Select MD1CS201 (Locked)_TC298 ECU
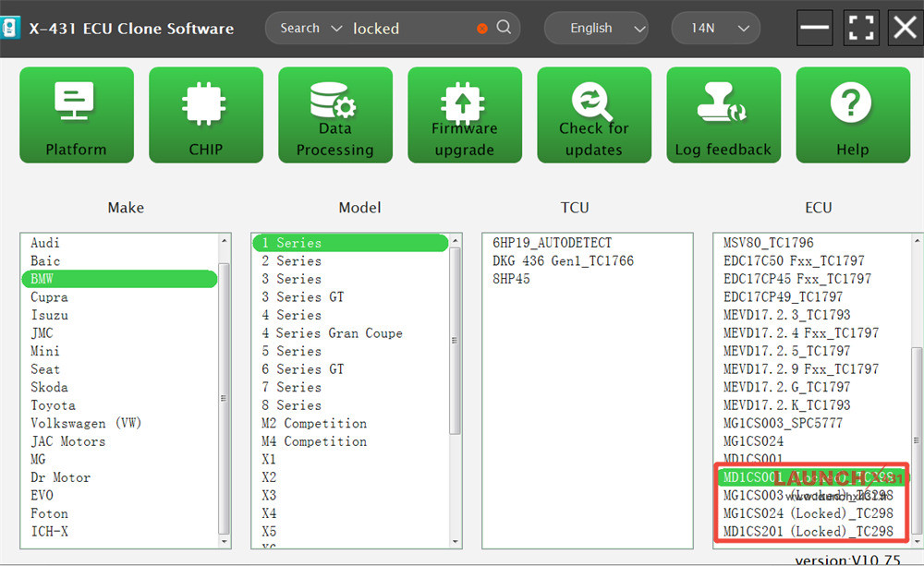The image size is (924, 566). 808,531
